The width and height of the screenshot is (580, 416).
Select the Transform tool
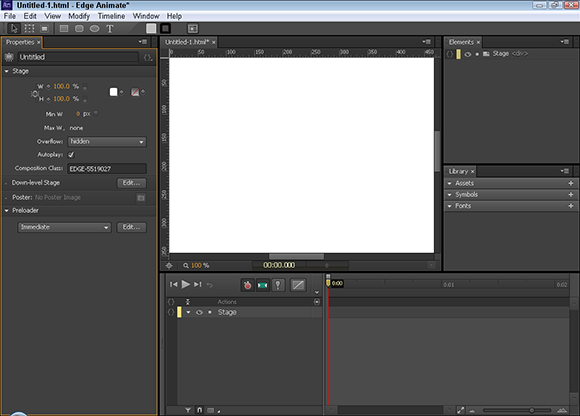tap(29, 28)
